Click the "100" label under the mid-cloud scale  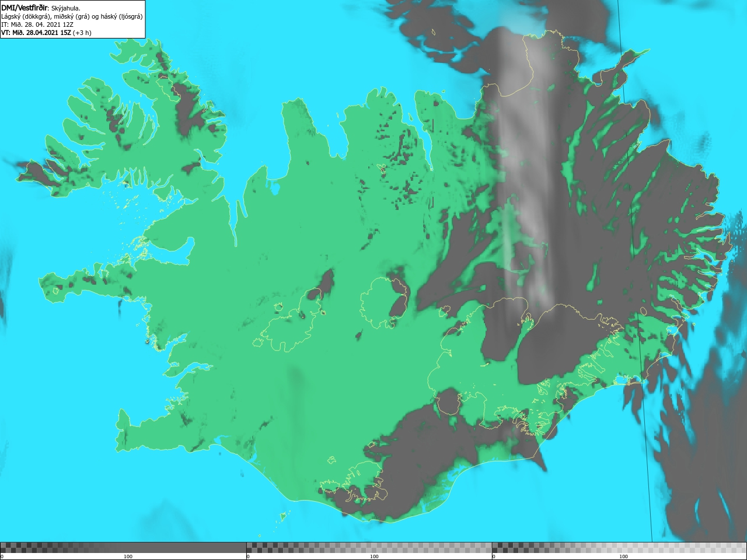(x=374, y=556)
